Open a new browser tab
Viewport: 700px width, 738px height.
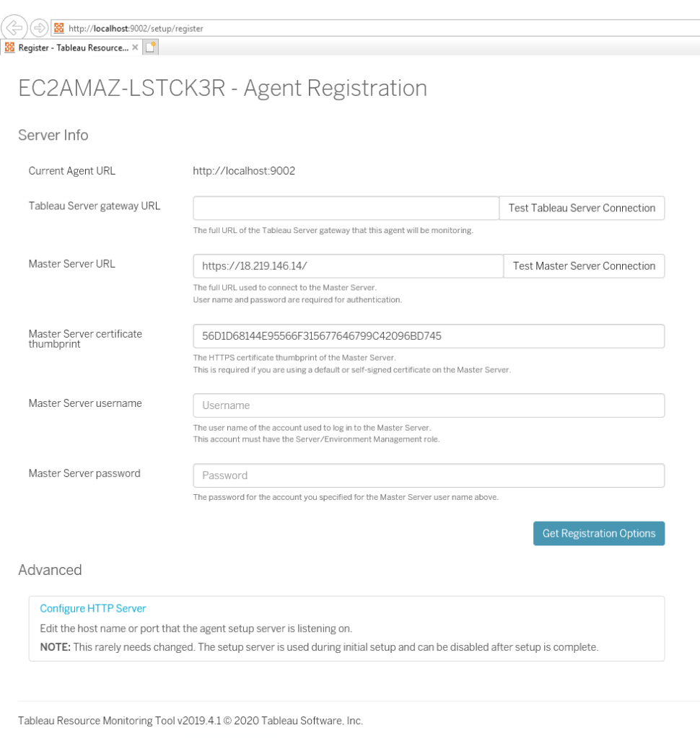151,48
